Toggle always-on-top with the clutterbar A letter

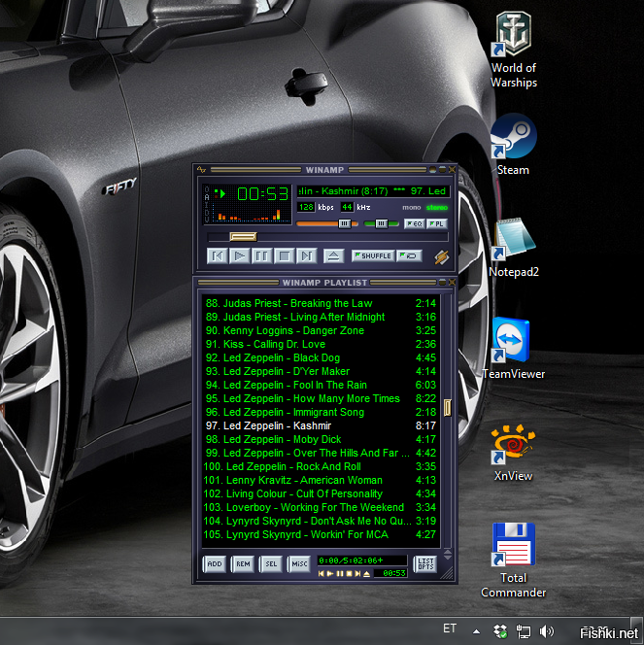(207, 197)
